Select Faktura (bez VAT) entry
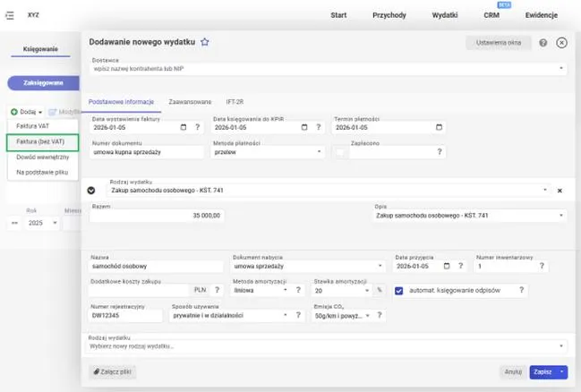The height and width of the screenshot is (392, 581). (x=42, y=142)
